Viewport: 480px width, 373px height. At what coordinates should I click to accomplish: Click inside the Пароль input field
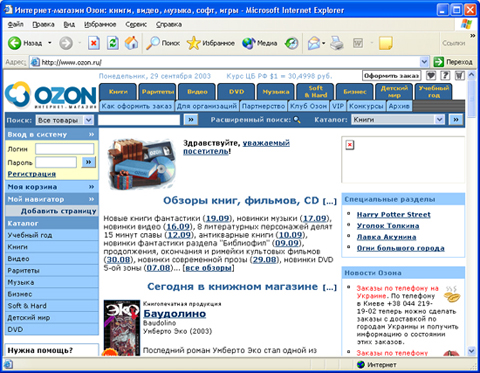click(56, 162)
